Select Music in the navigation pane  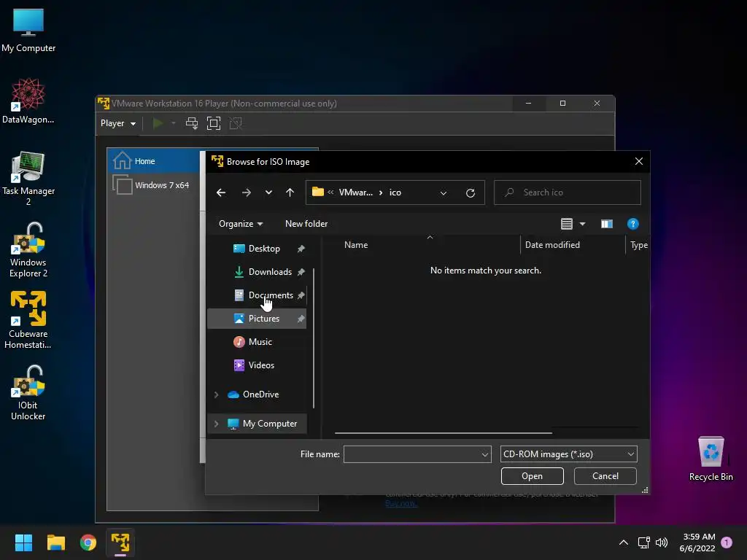pyautogui.click(x=257, y=342)
